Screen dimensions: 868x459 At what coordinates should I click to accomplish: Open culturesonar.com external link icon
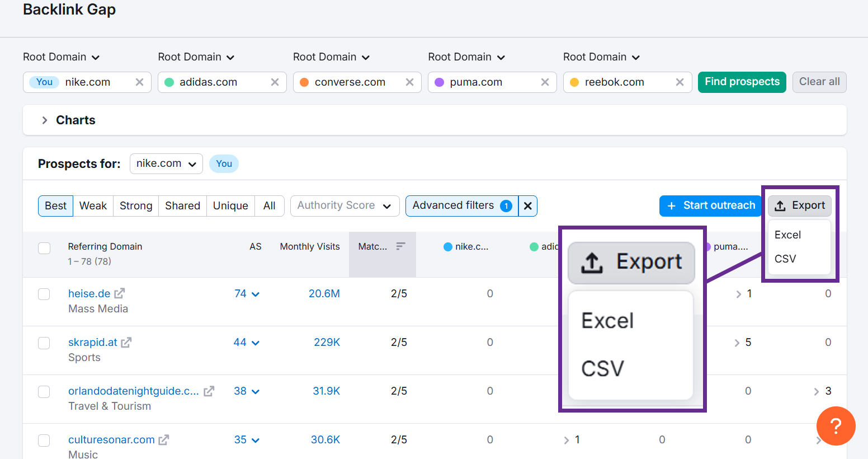click(163, 440)
